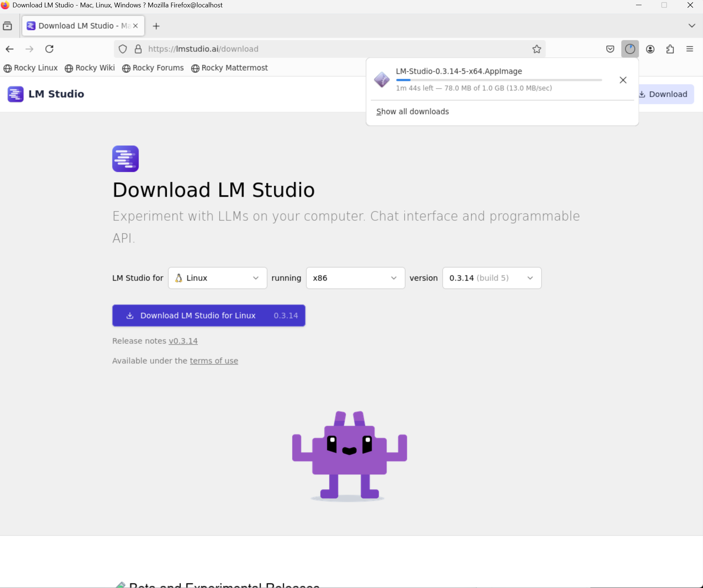Image resolution: width=703 pixels, height=588 pixels.
Task: Open release notes v0.3.14 link
Action: [x=183, y=341]
